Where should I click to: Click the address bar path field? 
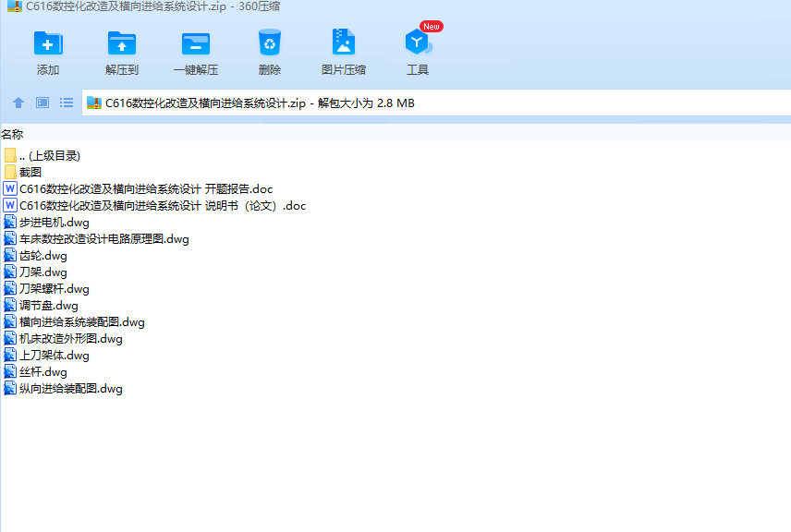436,103
